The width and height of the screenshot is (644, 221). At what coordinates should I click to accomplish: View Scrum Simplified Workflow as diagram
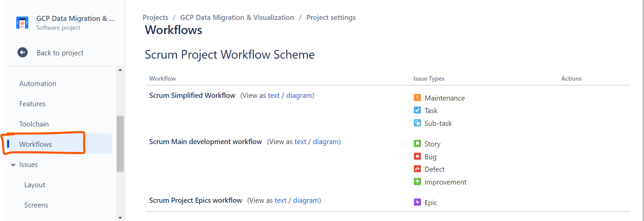pyautogui.click(x=299, y=95)
